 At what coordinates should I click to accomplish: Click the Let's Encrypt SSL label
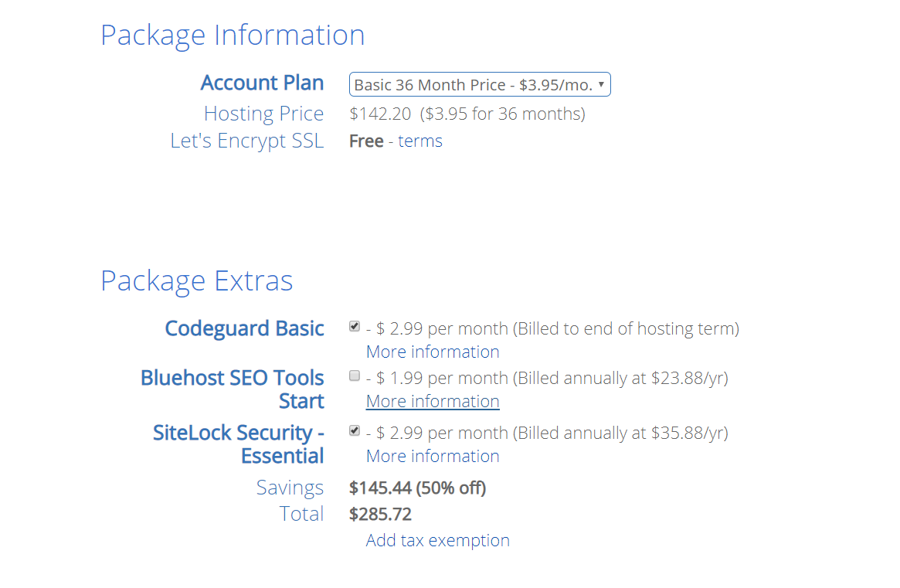tap(247, 141)
